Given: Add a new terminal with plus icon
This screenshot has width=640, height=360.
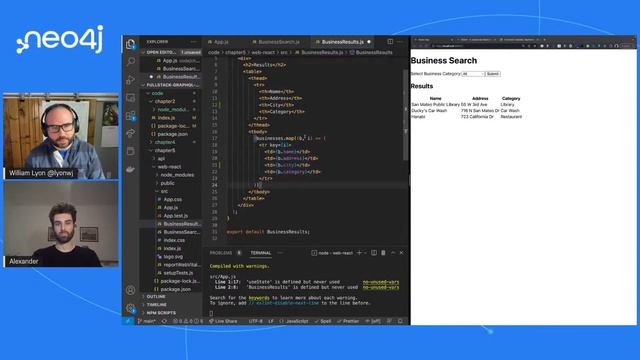Looking at the screenshot, I should (x=359, y=253).
